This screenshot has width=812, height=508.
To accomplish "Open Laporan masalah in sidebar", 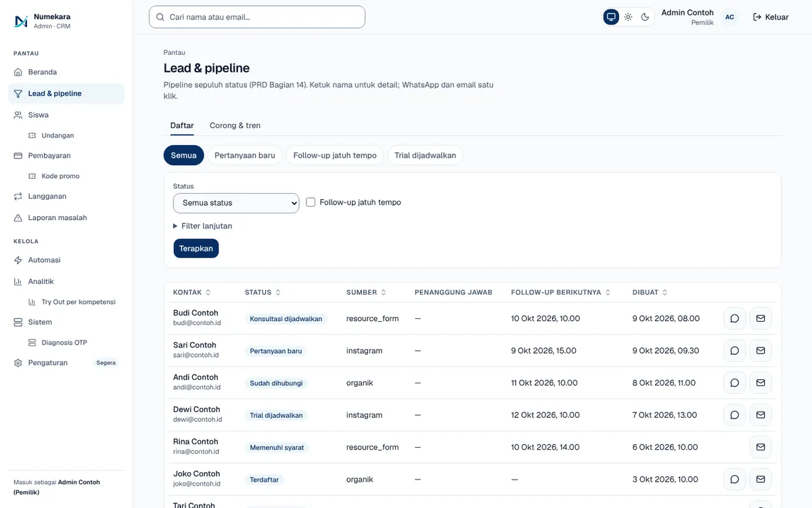I will [66, 218].
